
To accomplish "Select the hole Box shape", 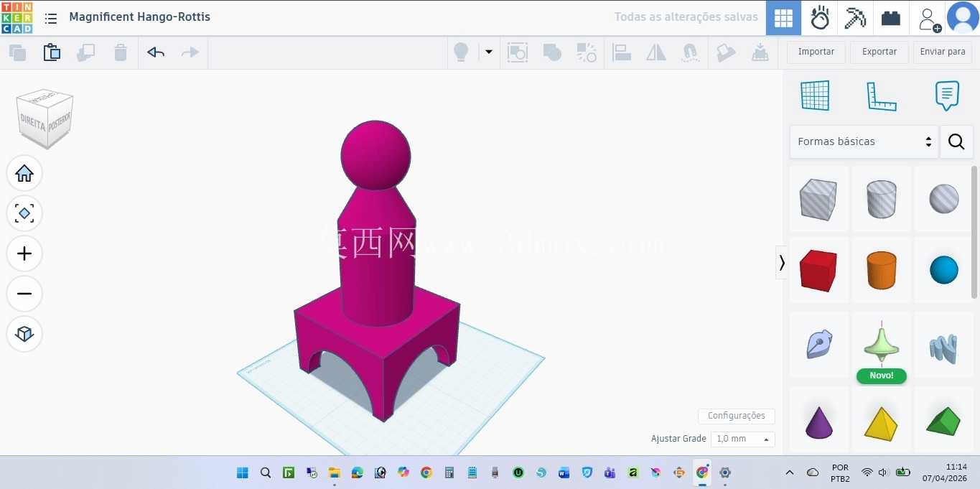I will click(x=818, y=199).
